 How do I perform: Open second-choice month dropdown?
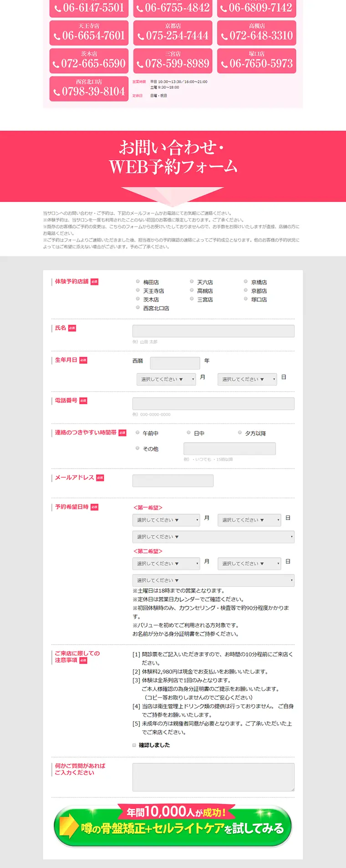(166, 564)
